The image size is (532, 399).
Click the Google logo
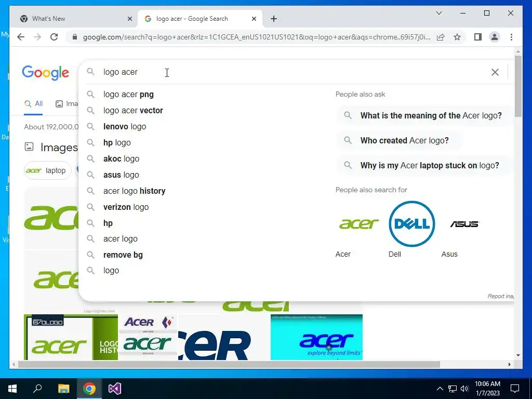pyautogui.click(x=46, y=73)
